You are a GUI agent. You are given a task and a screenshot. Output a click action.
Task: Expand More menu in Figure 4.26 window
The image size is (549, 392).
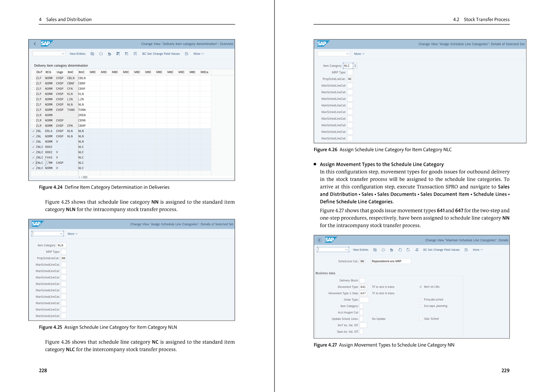tap(359, 54)
